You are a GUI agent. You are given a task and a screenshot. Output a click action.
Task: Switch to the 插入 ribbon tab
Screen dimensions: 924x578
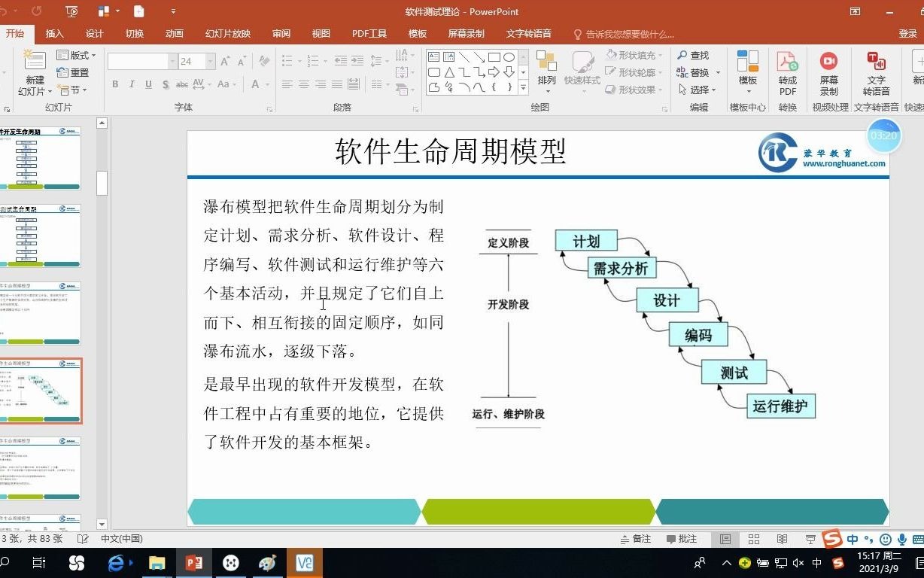54,33
